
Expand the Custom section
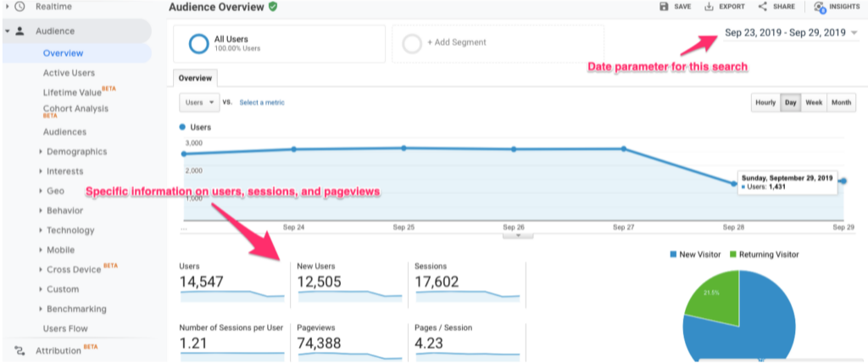click(x=41, y=289)
